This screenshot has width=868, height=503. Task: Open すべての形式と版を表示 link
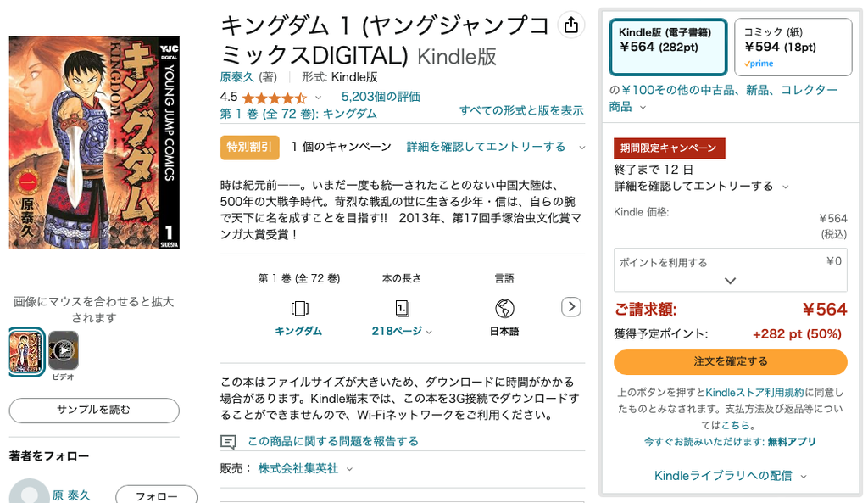[520, 110]
